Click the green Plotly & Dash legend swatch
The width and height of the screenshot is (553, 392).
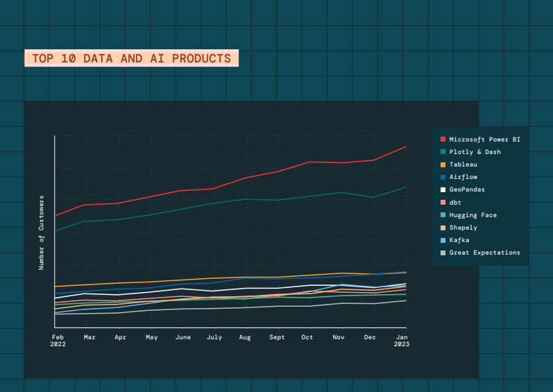click(443, 152)
